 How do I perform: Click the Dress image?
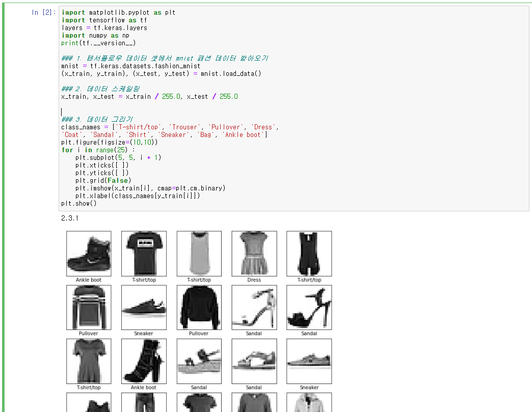tap(254, 254)
